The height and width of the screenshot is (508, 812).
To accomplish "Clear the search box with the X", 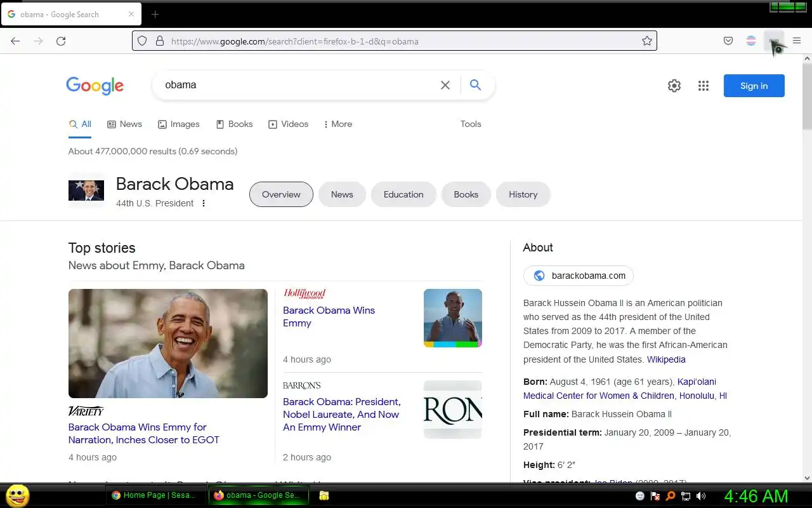I will (x=445, y=85).
